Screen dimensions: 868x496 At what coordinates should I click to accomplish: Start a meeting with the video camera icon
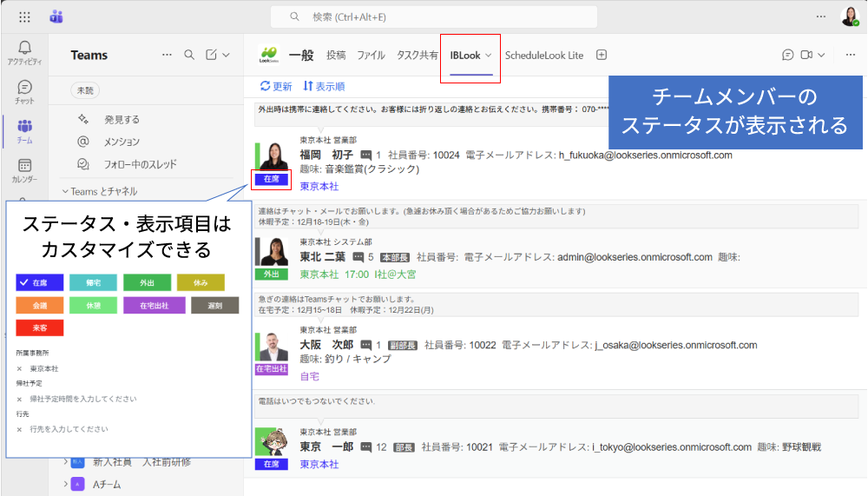806,55
